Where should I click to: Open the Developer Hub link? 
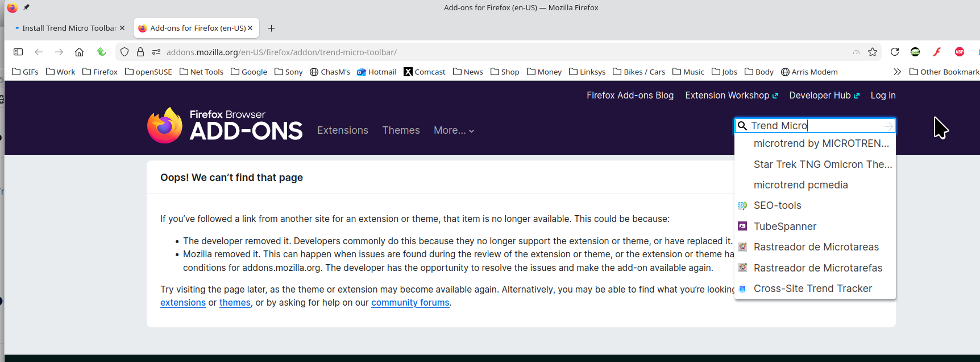point(824,95)
